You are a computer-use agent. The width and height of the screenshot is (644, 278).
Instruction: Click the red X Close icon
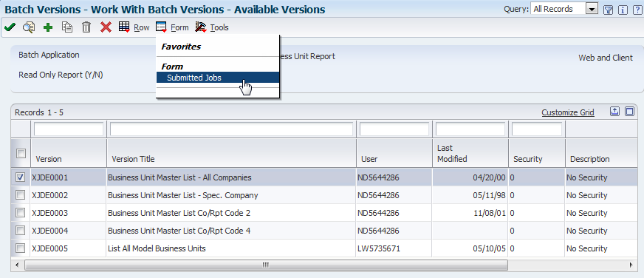coord(106,27)
